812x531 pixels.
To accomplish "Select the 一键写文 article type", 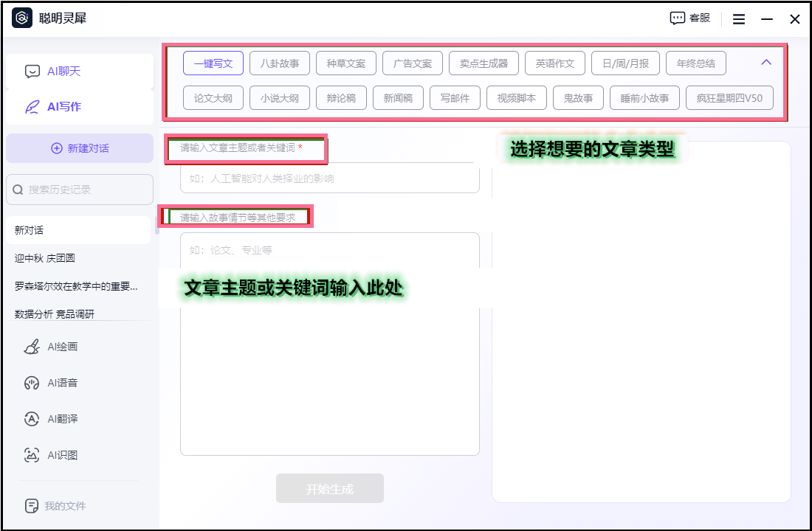I will 213,63.
